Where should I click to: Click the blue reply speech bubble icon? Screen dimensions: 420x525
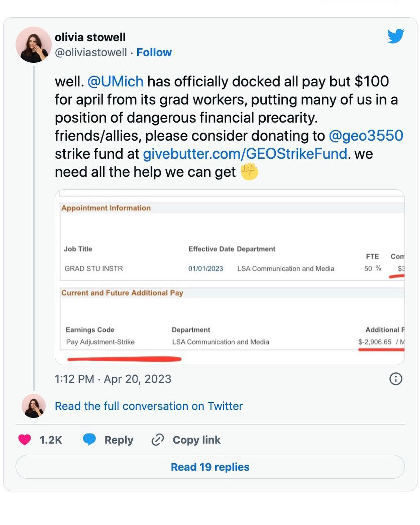click(x=89, y=439)
